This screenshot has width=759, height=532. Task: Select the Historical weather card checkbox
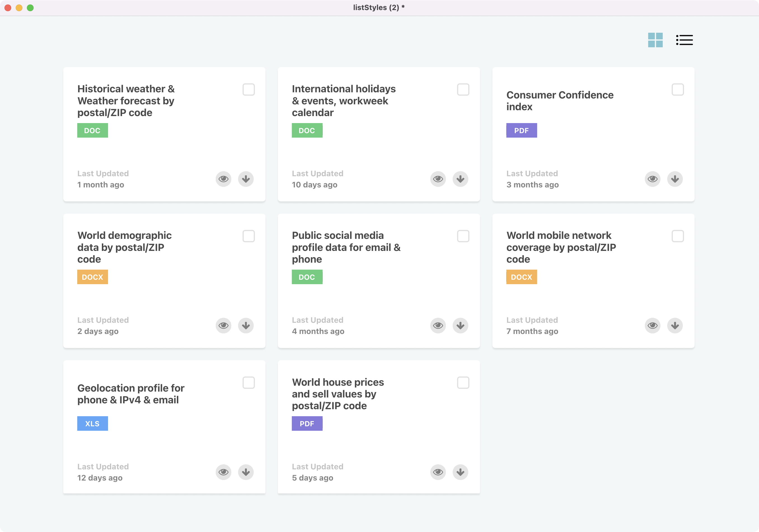tap(249, 90)
